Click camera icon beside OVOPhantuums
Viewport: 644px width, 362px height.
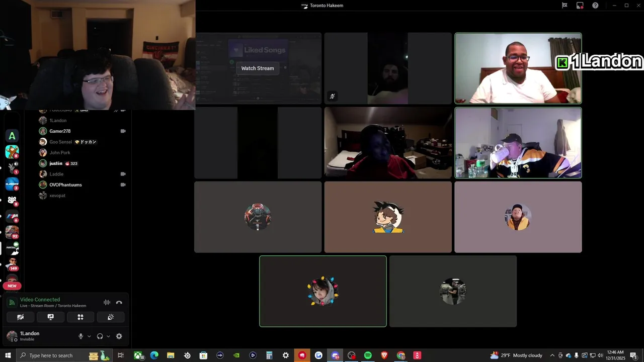[x=123, y=185]
